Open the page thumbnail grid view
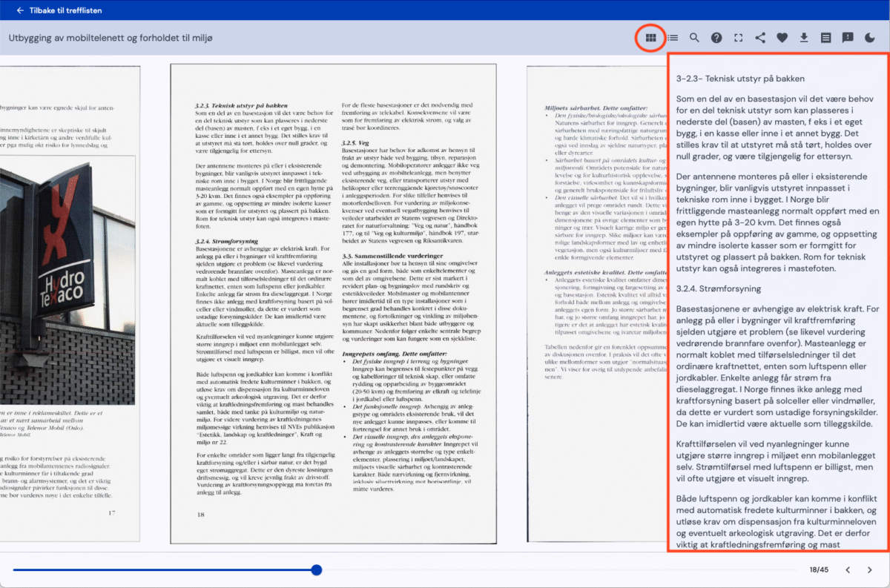The image size is (890, 588). [650, 38]
